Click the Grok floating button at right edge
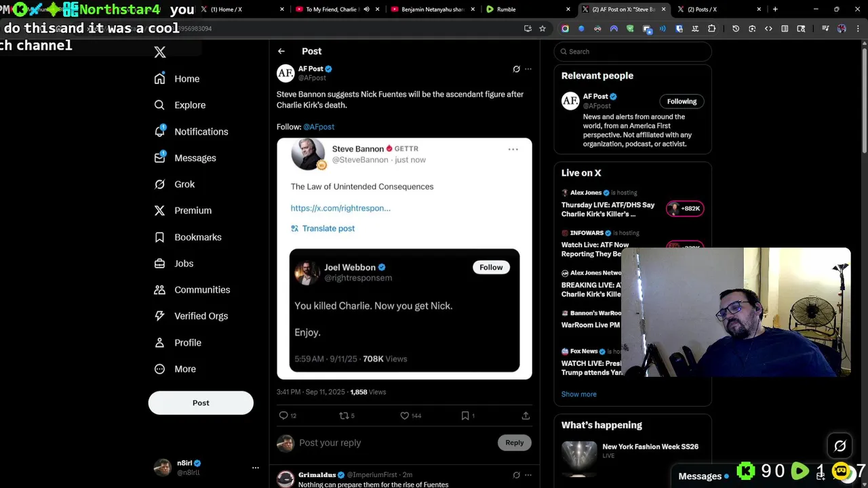This screenshot has height=488, width=868. tap(840, 445)
